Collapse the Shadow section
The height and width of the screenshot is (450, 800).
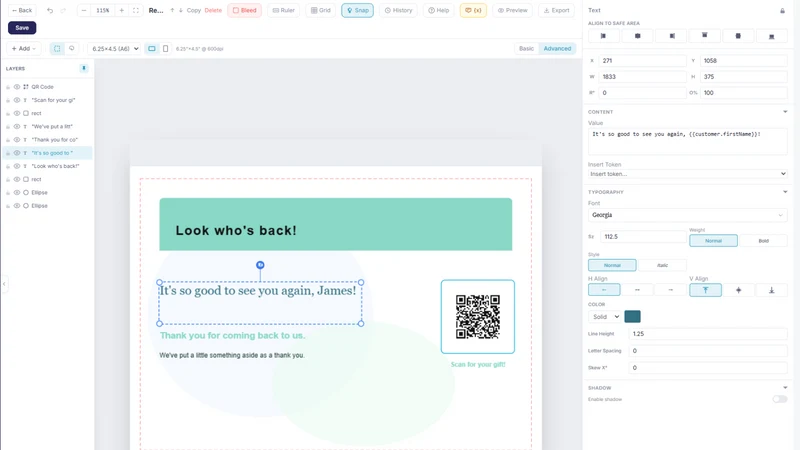785,388
